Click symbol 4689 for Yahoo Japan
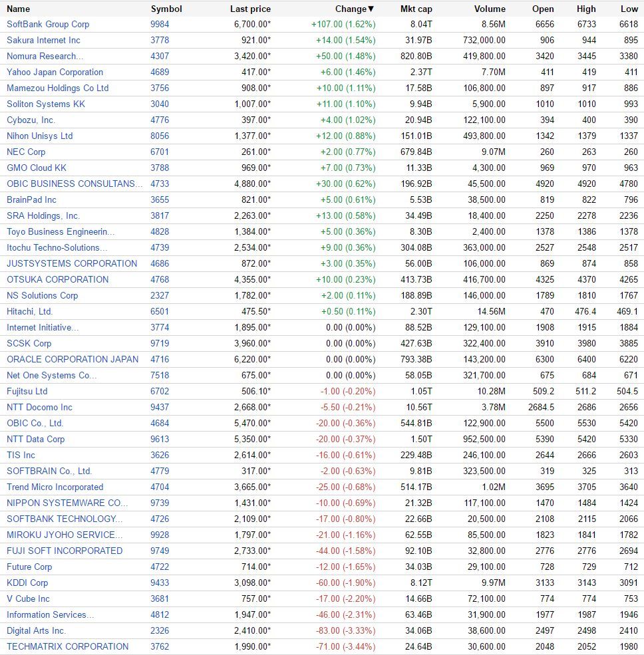This screenshot has height=655, width=644. click(160, 72)
